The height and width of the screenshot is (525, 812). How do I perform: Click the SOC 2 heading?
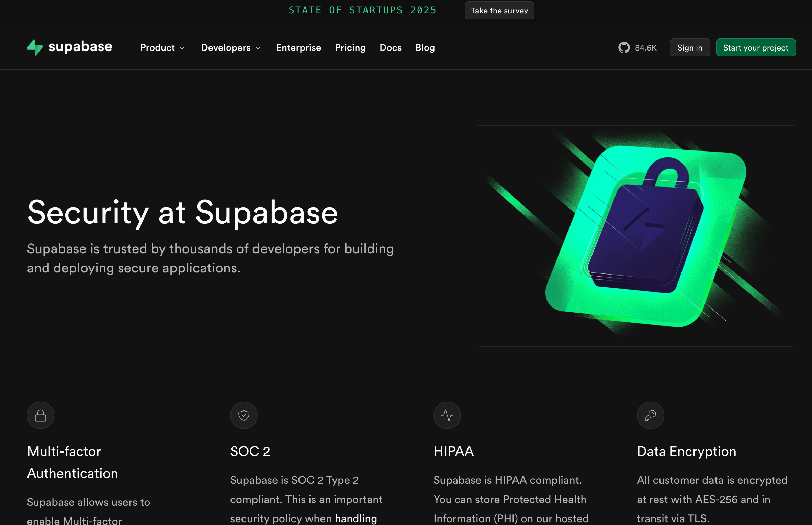pos(250,451)
